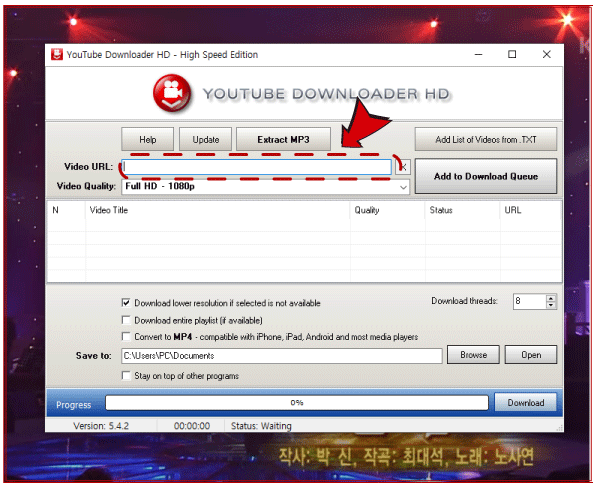
Task: Clear the Video URL with the X button
Action: (403, 167)
